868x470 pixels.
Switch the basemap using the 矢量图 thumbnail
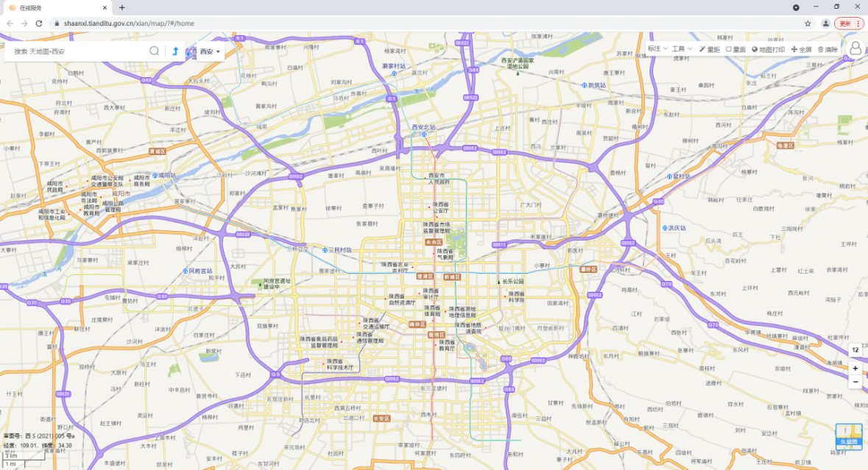pyautogui.click(x=849, y=436)
